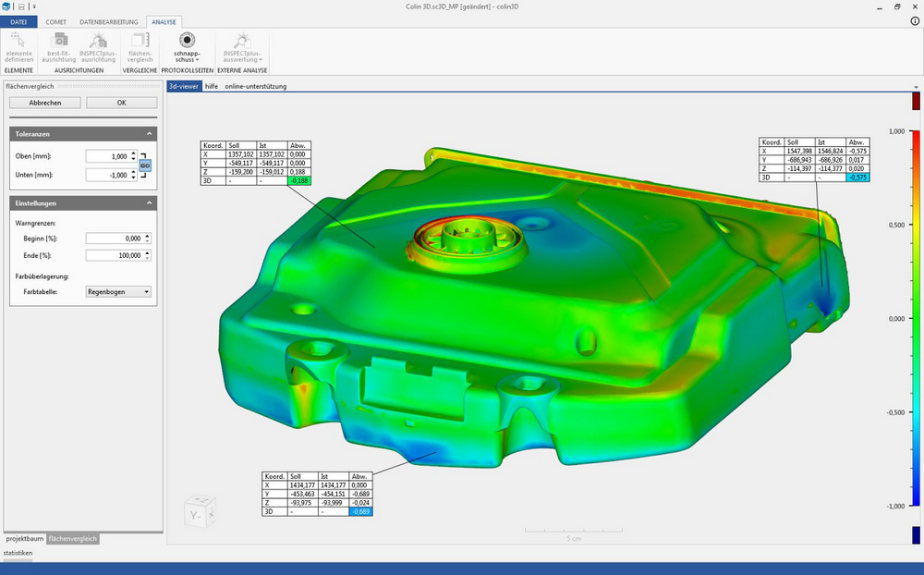Open the Farbtabelle Regenbogen dropdown

(x=118, y=292)
